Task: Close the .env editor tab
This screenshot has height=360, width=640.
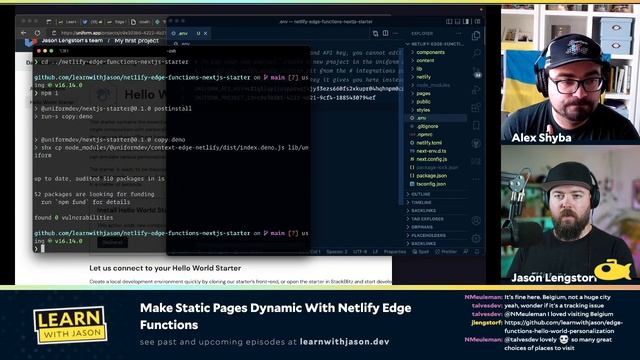Action: pos(206,33)
